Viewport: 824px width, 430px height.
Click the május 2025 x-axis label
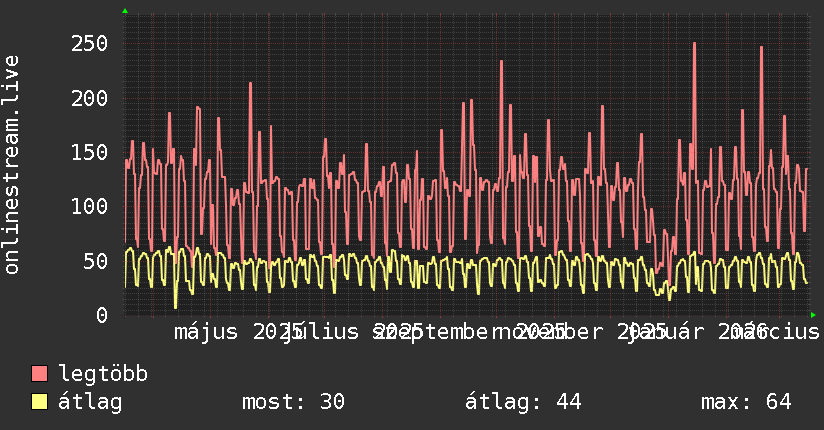pos(239,332)
